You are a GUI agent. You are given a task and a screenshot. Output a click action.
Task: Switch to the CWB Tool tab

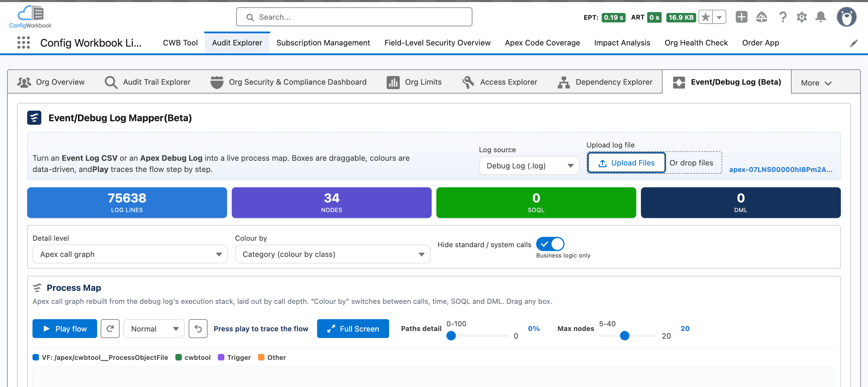(x=180, y=43)
